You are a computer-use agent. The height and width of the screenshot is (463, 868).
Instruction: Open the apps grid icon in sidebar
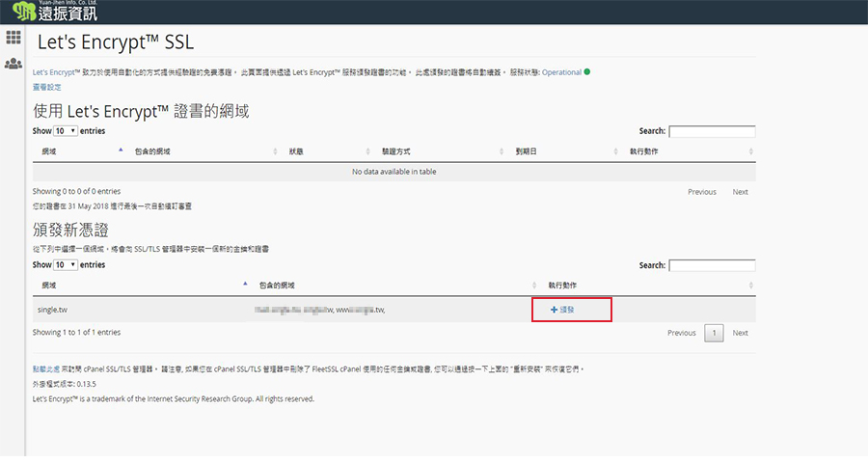14,37
